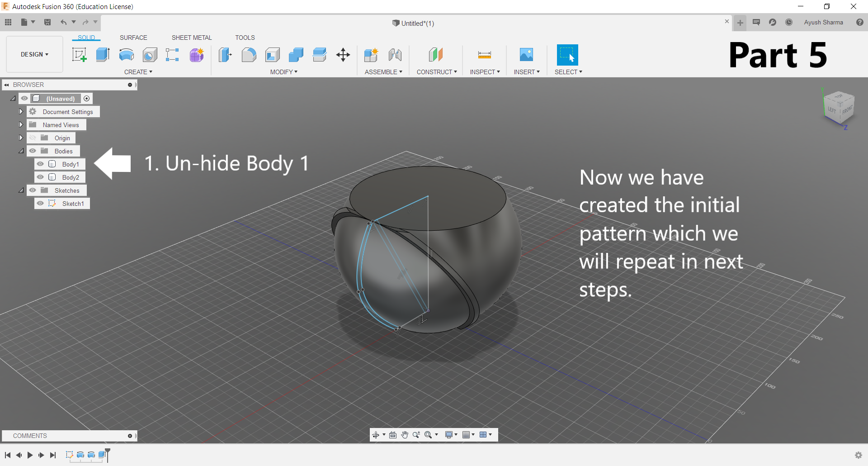Select the Combine tool
Viewport: 868px width, 466px height.
(x=296, y=55)
